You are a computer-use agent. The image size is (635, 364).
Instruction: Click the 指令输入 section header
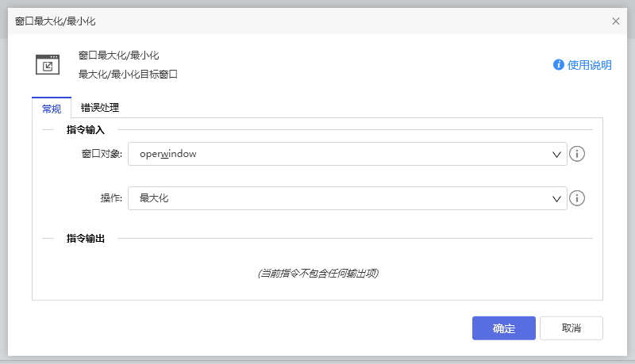(x=86, y=129)
